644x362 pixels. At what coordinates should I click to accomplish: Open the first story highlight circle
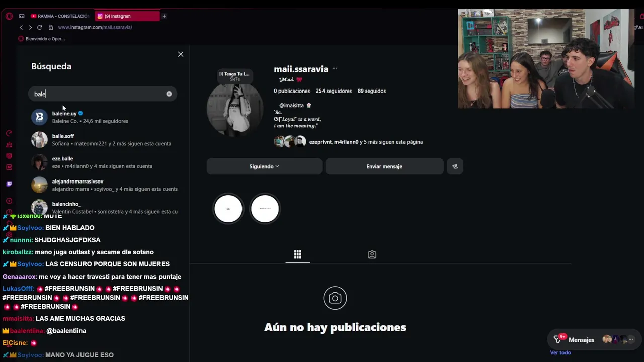coord(228,208)
